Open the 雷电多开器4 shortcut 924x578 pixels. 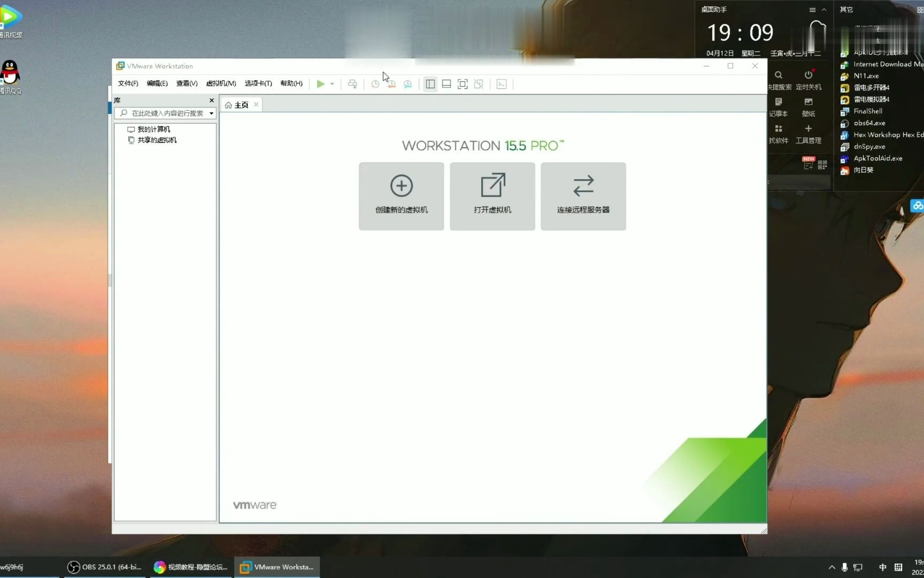(865, 88)
